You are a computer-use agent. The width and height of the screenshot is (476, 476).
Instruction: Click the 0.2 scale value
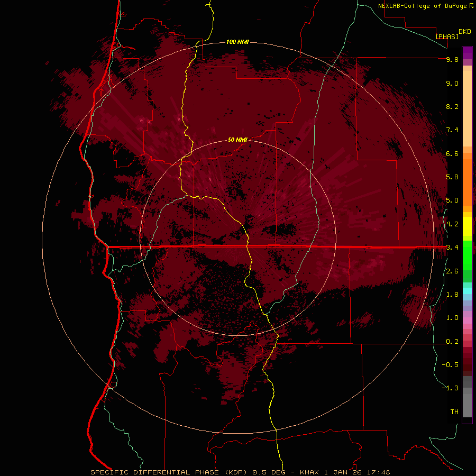[x=452, y=342]
